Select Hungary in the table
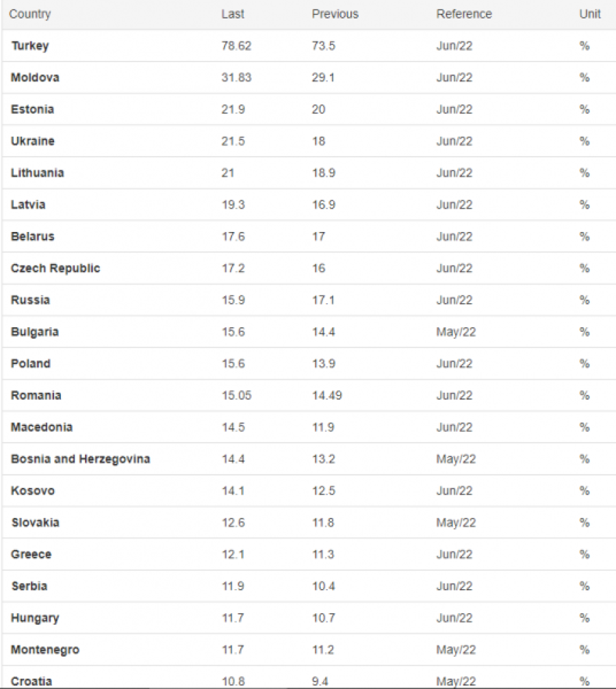Image resolution: width=616 pixels, height=689 pixels. (35, 618)
